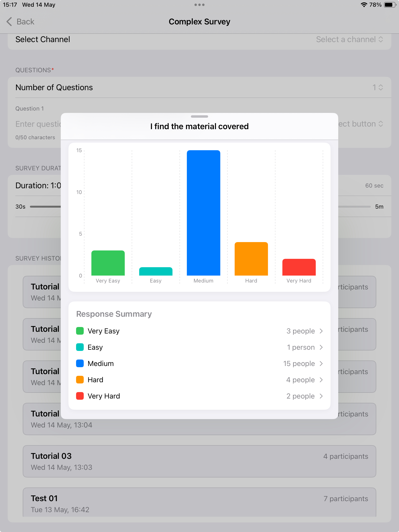
Task: Select the '2 people' response count
Action: pos(301,396)
